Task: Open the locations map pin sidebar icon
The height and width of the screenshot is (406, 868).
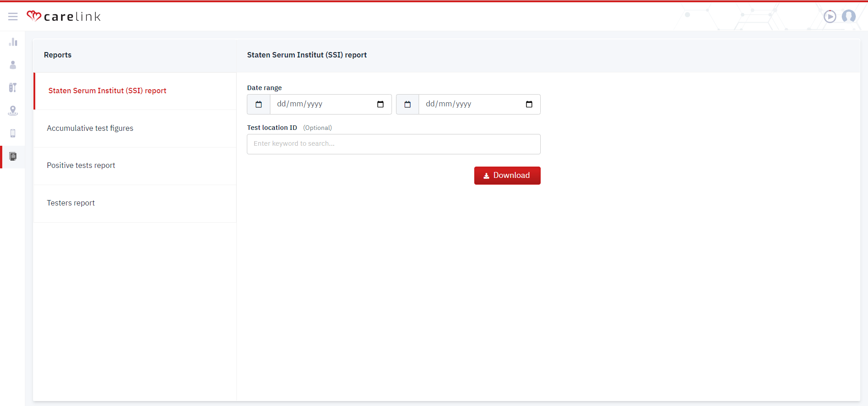Action: [13, 110]
